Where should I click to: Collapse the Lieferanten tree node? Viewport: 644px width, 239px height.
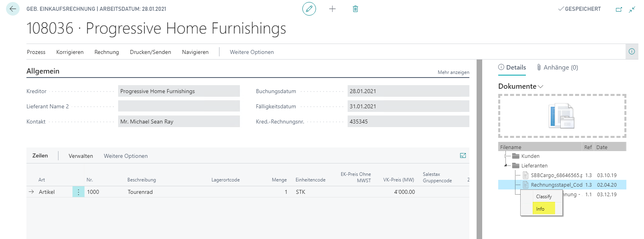(506, 165)
